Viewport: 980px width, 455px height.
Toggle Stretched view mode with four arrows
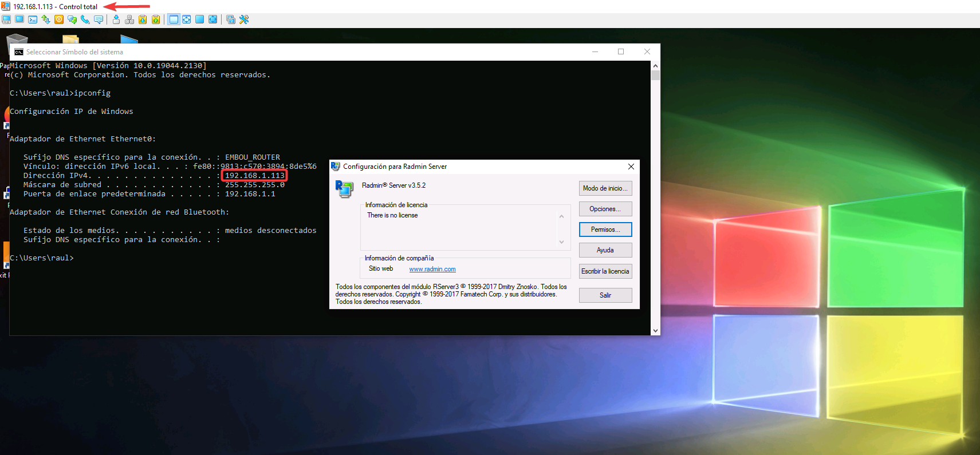[187, 19]
